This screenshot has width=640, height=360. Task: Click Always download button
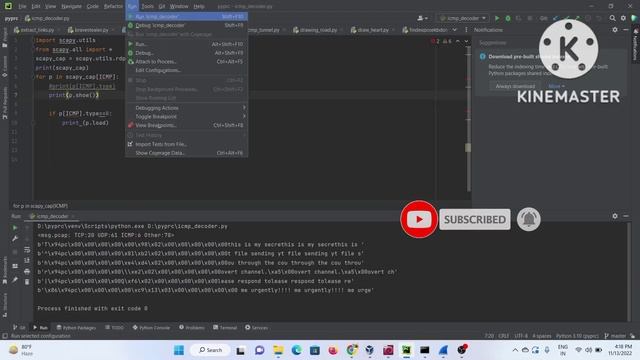(x=515, y=86)
